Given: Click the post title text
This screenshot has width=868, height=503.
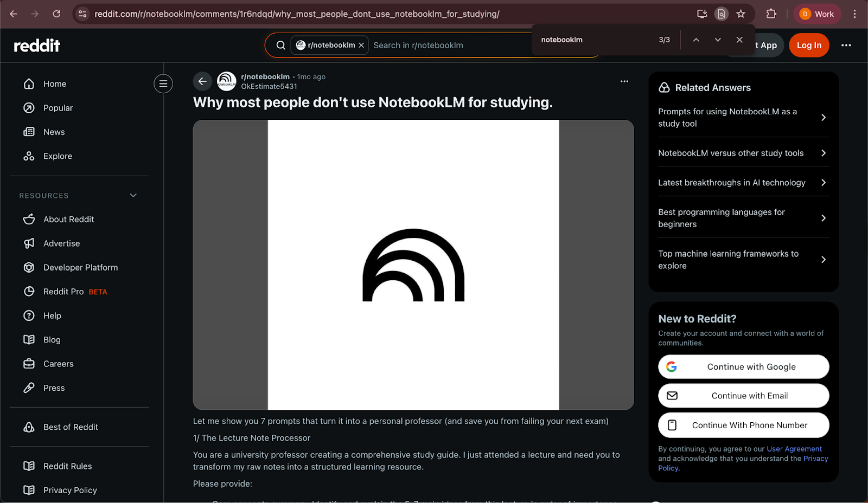Looking at the screenshot, I should [x=373, y=102].
